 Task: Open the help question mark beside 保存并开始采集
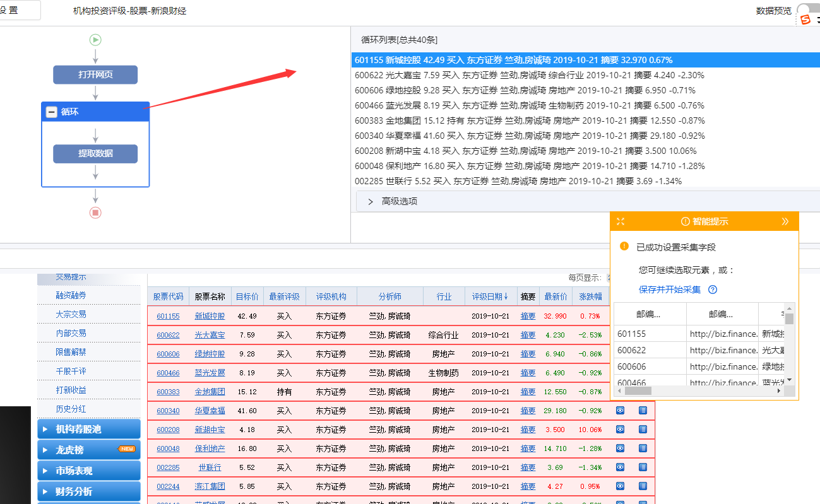tap(713, 290)
